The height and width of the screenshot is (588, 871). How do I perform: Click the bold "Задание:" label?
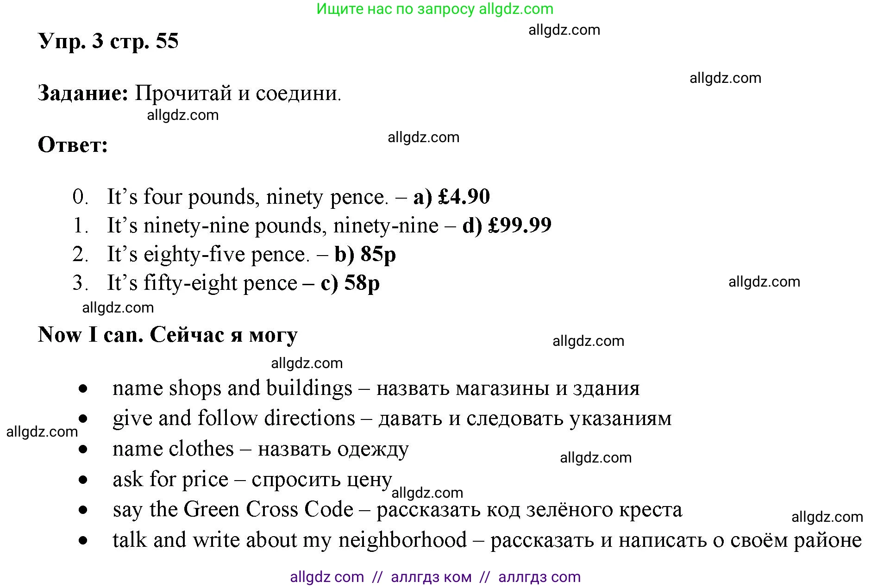pyautogui.click(x=83, y=93)
